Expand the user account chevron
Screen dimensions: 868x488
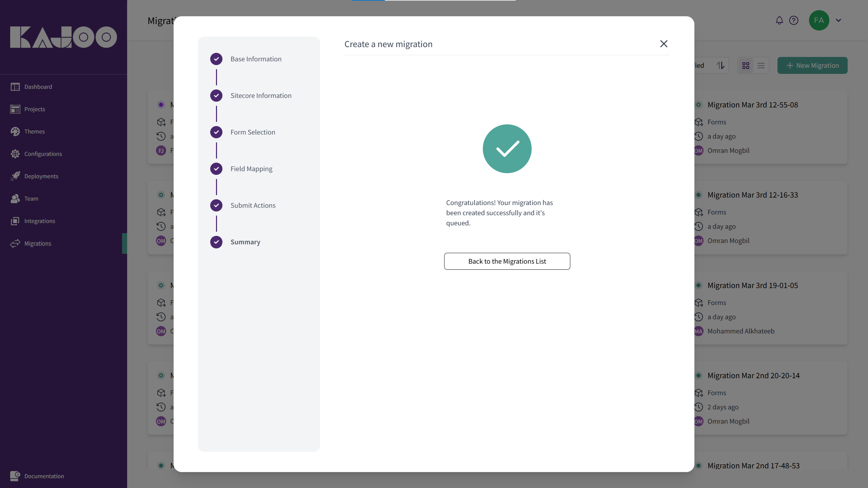coord(839,20)
